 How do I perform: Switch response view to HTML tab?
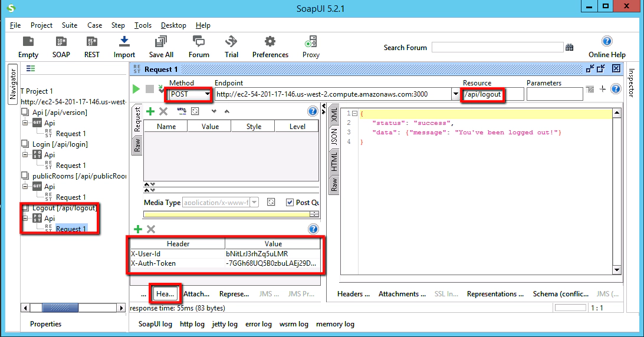[x=334, y=161]
